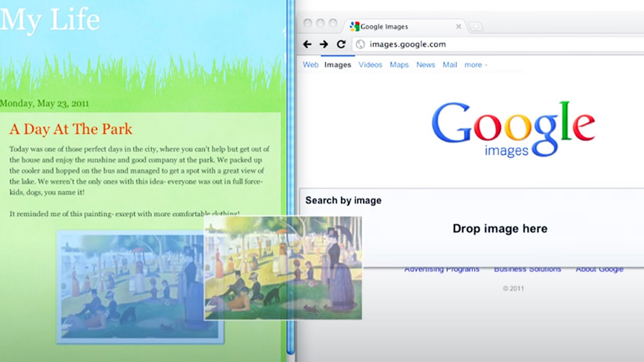Open Mail from the Google top bar
Screen dimensions: 644x362
(x=450, y=65)
